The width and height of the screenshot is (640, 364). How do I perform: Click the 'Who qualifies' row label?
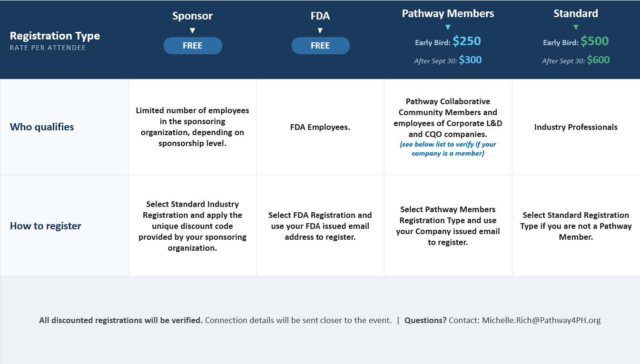tap(42, 127)
